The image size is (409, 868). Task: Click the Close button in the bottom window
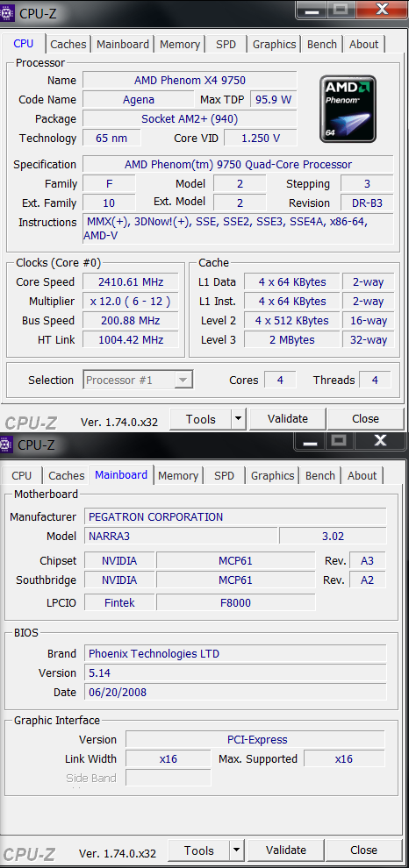tap(363, 850)
